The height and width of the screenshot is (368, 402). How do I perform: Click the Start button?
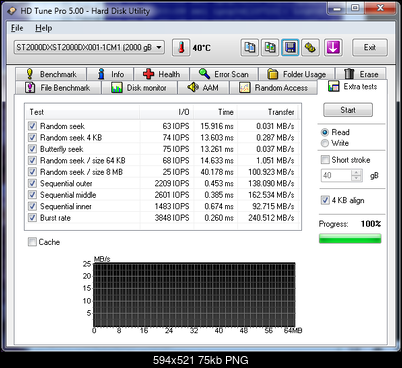(x=348, y=110)
